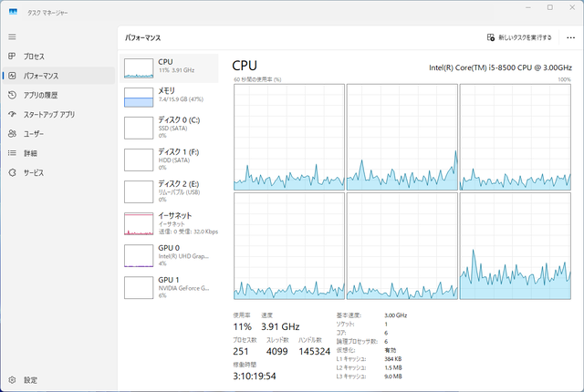Select ディスク 0 (C:) in the resource list
Screen dimensions: 584x392
click(x=169, y=128)
